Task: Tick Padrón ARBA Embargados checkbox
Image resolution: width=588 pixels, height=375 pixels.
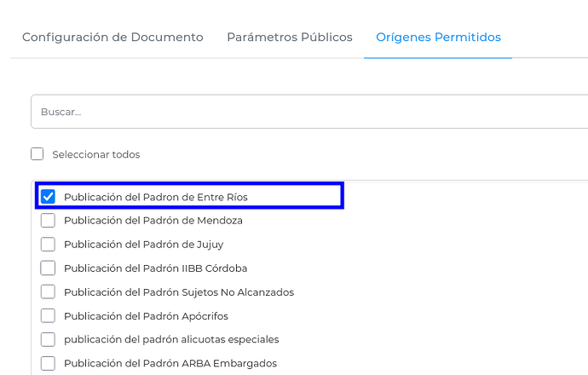Action: pos(48,363)
